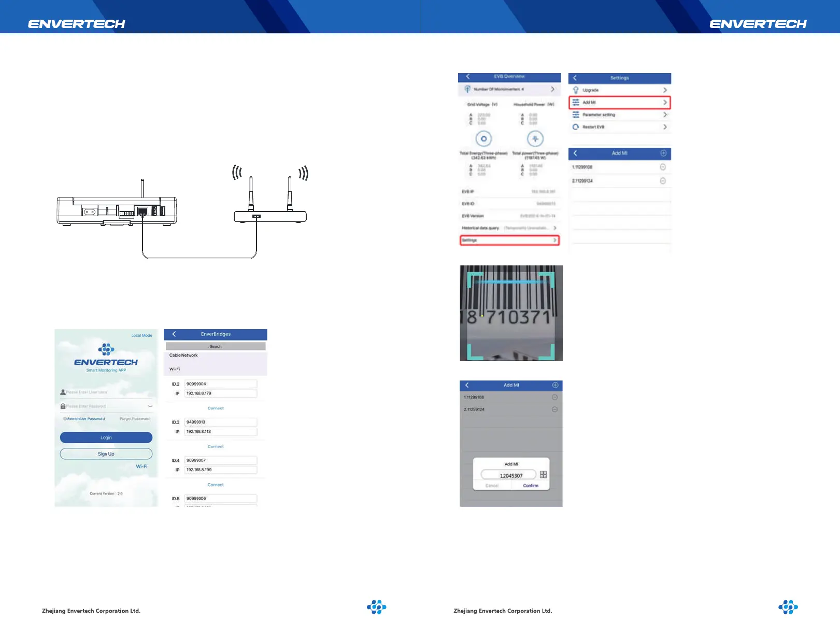
Task: Go back from the EnverBridges screen
Action: coord(174,334)
